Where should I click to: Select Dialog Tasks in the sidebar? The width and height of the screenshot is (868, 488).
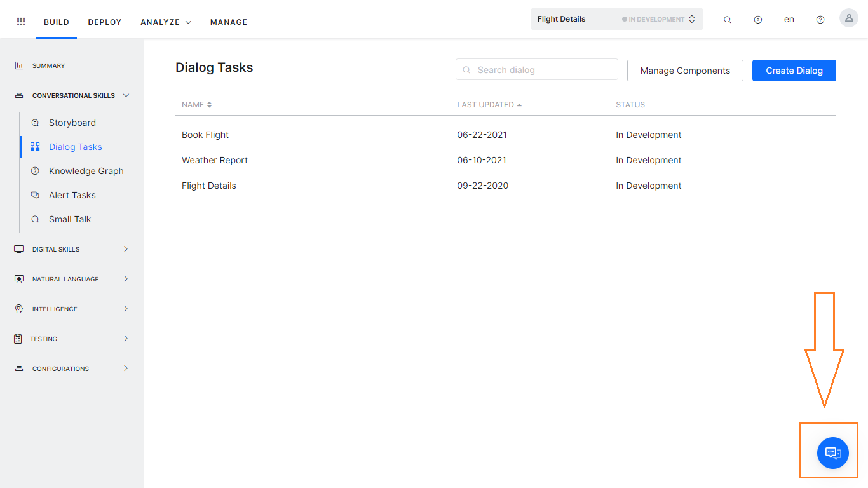pyautogui.click(x=76, y=147)
